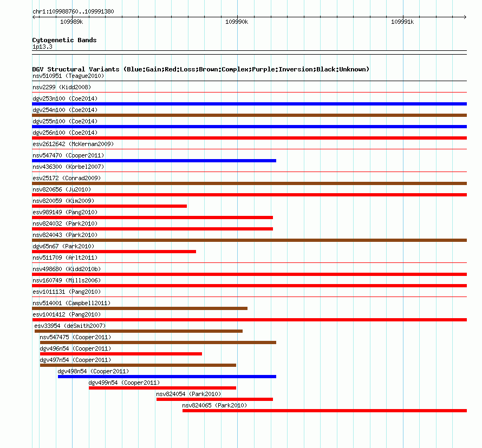The height and width of the screenshot is (448, 482).
Task: Select the dgv497n54 (Cooper2011) label
Action: click(75, 360)
